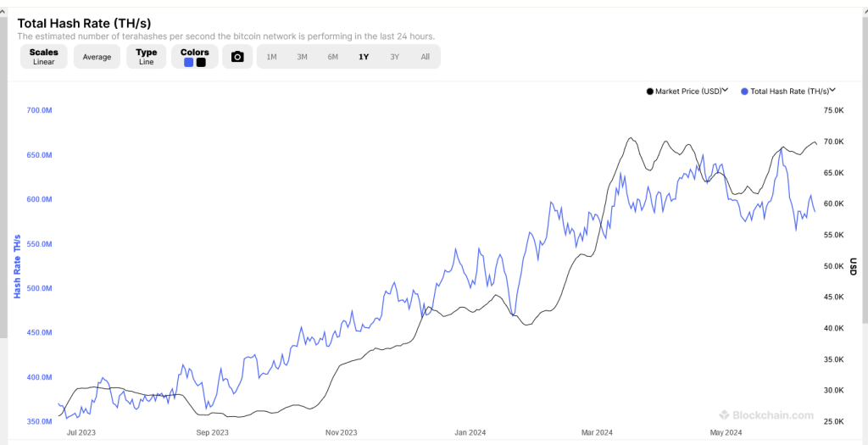Click the blue Total Hash Rate legend dot
The height and width of the screenshot is (445, 868).
point(744,91)
